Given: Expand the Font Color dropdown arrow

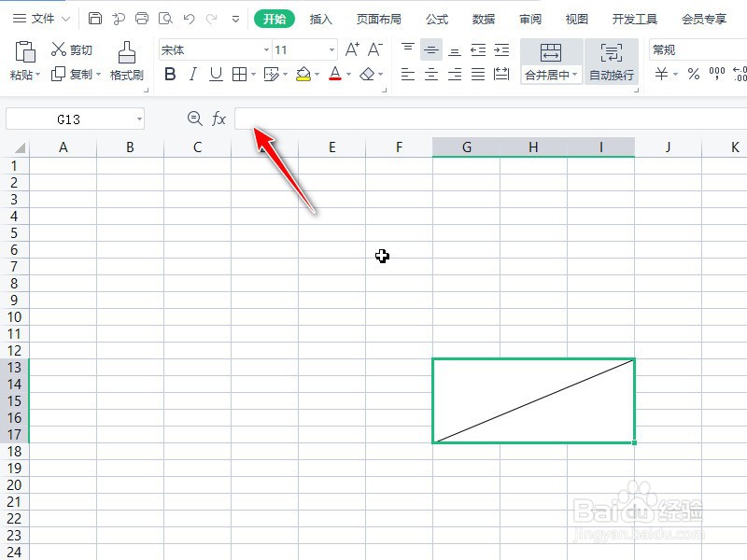Looking at the screenshot, I should pos(348,75).
